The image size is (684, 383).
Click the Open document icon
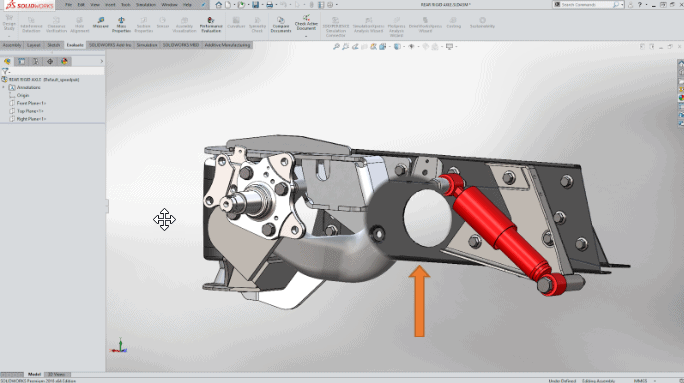[241, 5]
